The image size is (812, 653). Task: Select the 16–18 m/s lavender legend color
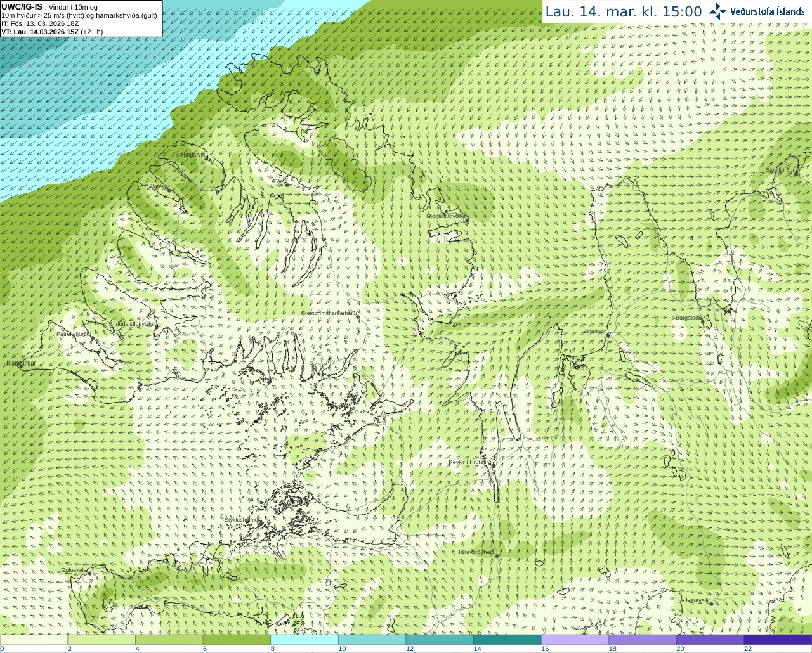pos(575,640)
